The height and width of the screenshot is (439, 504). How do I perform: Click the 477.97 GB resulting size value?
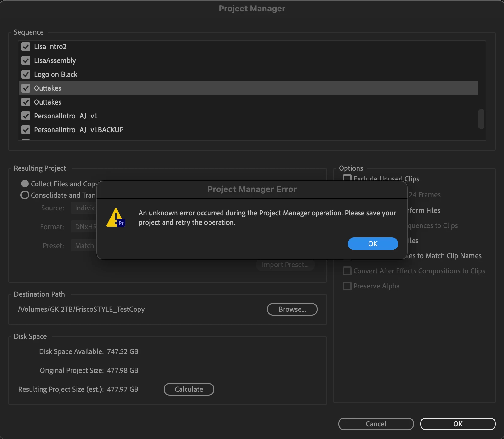(123, 389)
